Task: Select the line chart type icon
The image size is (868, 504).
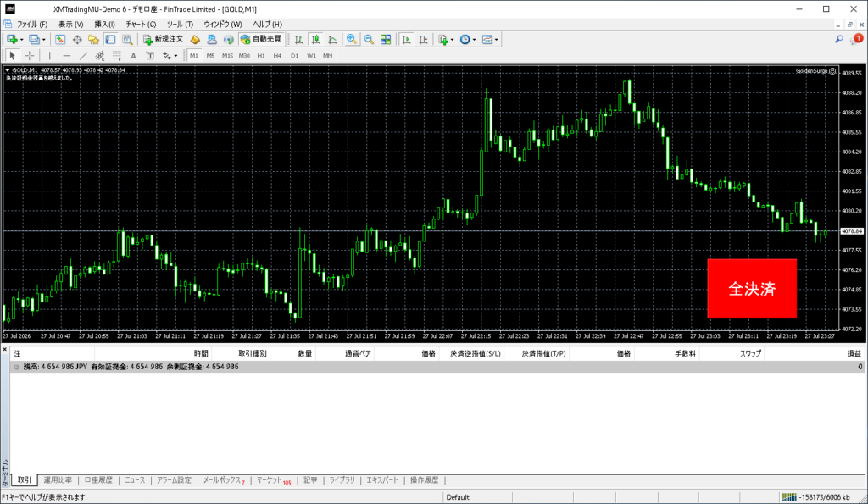Action: 332,39
